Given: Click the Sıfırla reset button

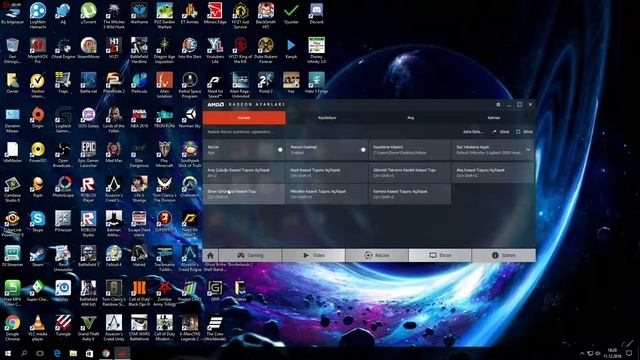Looking at the screenshot, I should pos(524,132).
